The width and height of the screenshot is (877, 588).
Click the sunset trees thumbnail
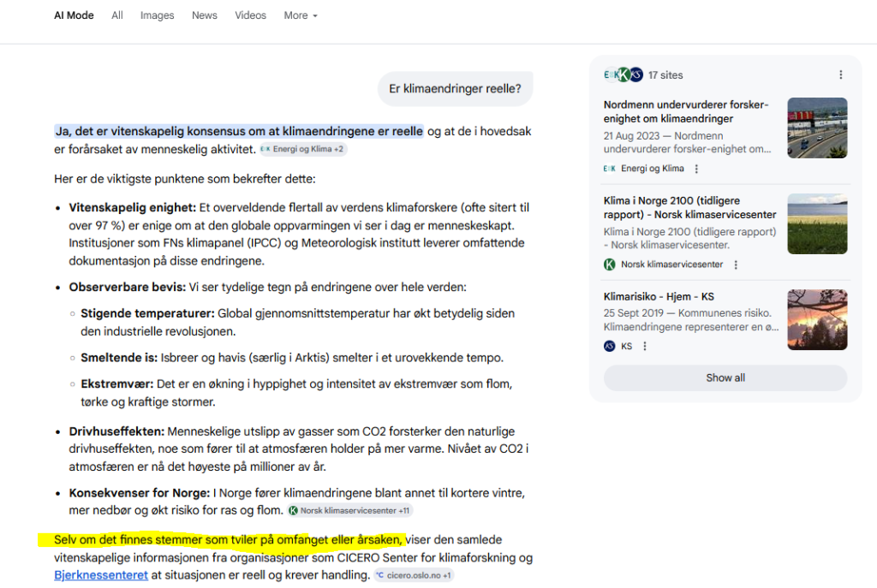(817, 320)
